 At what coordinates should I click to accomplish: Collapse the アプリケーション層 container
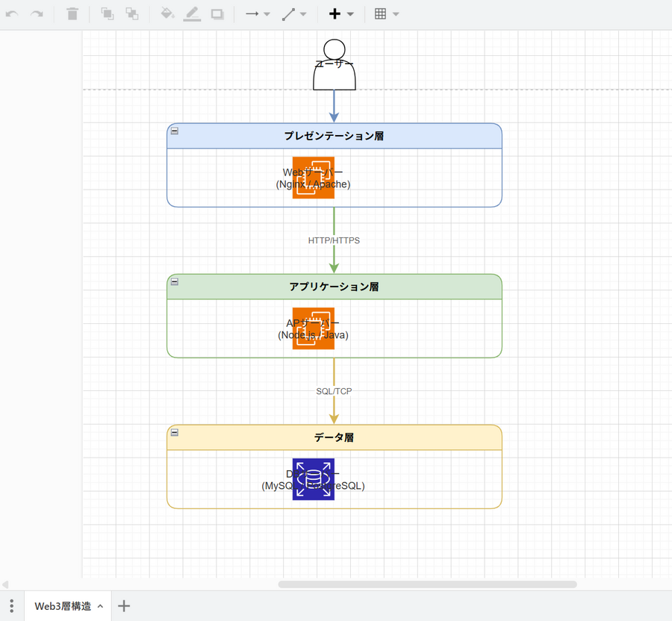click(175, 281)
